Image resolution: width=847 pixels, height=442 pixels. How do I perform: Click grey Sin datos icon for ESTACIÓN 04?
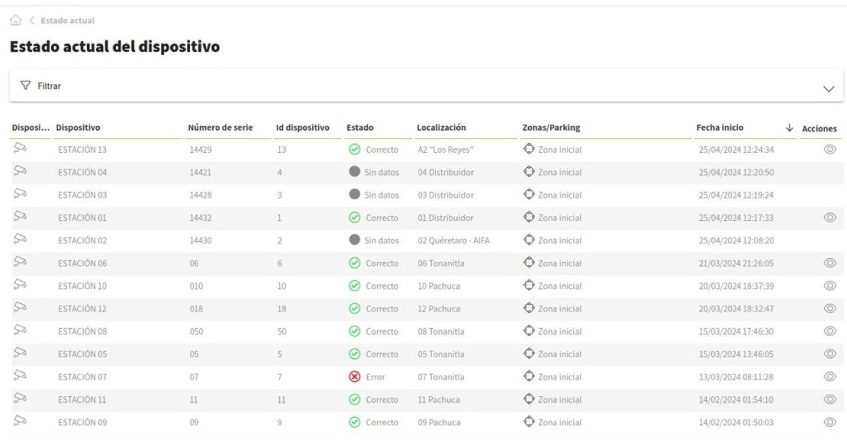coord(354,172)
